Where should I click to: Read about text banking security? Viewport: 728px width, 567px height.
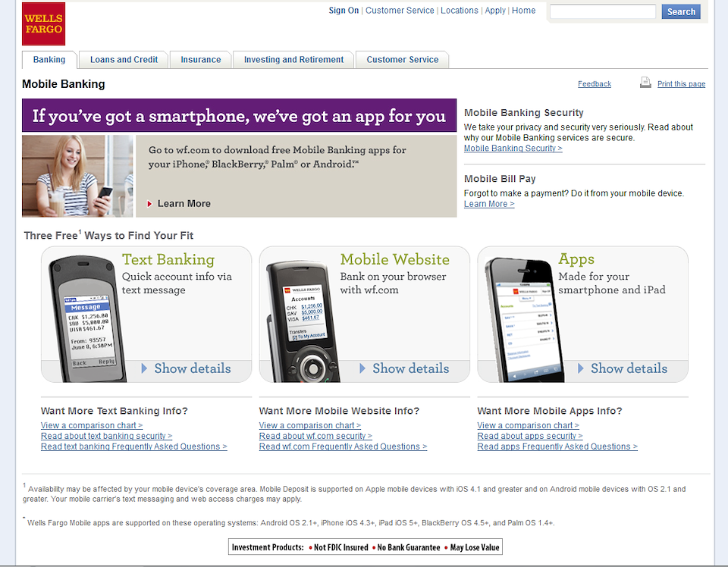[x=106, y=436]
